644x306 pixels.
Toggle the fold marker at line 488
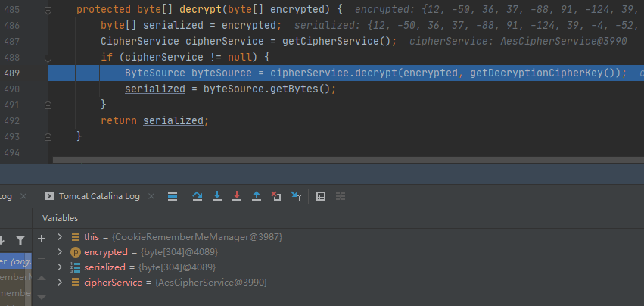(48, 58)
